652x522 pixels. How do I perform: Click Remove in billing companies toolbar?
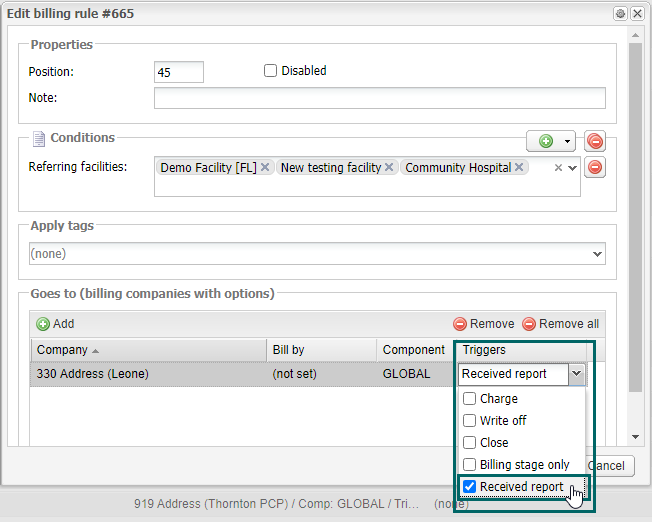click(484, 324)
